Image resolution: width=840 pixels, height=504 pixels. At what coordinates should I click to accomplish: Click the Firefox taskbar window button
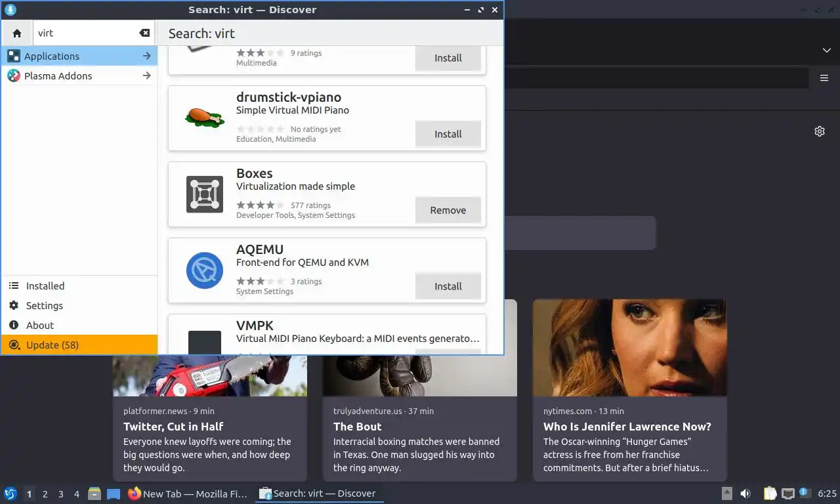188,493
